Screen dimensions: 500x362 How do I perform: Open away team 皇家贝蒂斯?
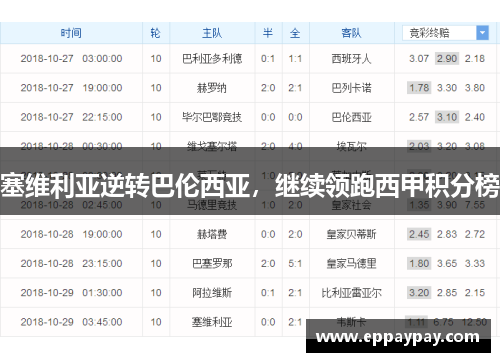[x=351, y=234]
